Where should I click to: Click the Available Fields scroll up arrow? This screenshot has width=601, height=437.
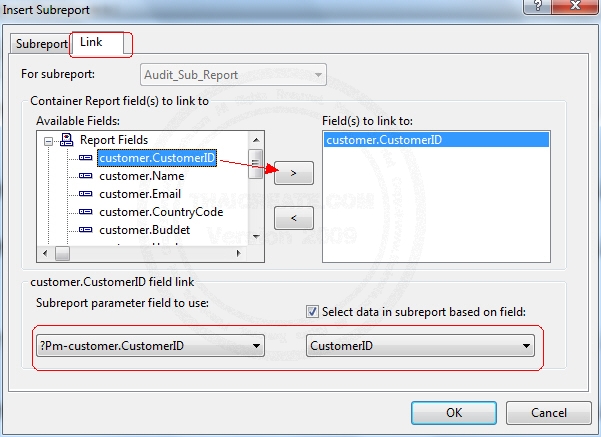point(256,140)
